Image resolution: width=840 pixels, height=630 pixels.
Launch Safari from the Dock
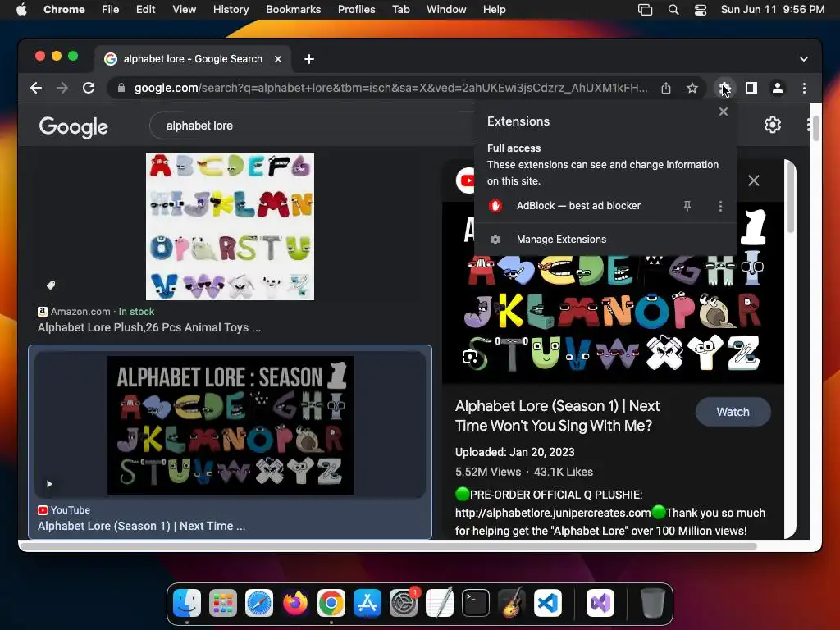pyautogui.click(x=258, y=603)
